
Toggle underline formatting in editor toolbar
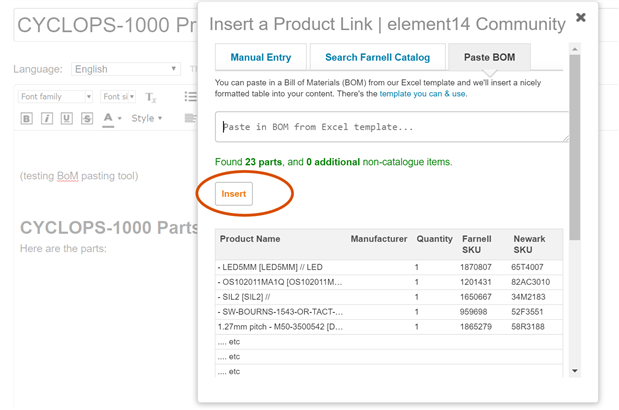pos(67,119)
